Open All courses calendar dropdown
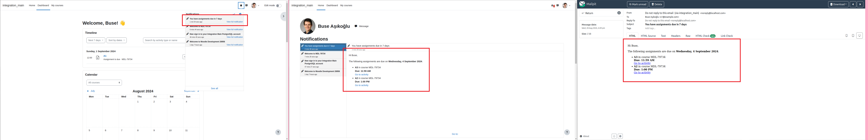The image size is (868, 140). point(104,83)
